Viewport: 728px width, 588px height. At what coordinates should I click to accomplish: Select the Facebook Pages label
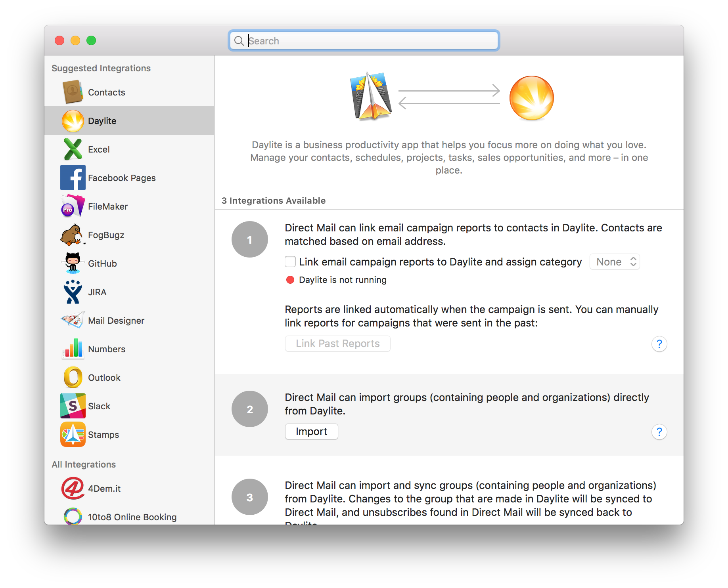pos(122,178)
